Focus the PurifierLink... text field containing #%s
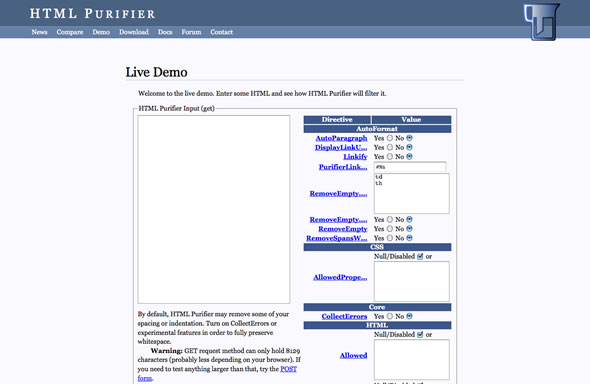590x384 pixels. click(x=410, y=167)
